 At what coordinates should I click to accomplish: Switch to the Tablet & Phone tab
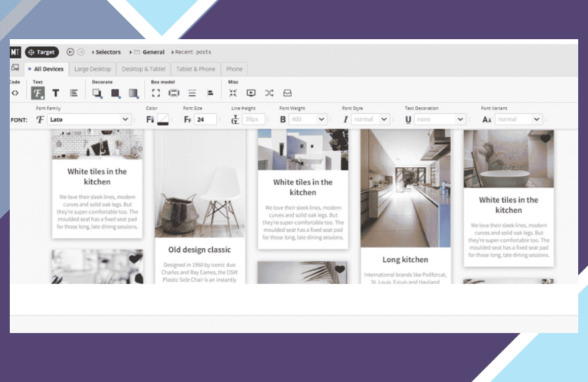coord(196,69)
